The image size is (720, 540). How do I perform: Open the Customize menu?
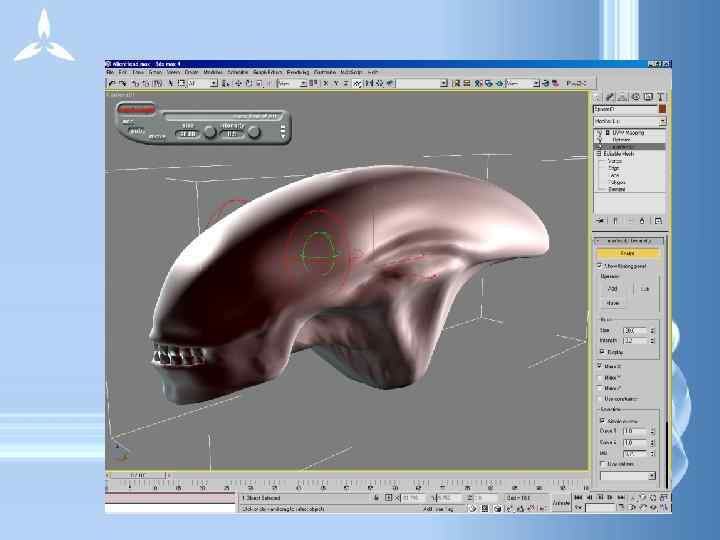[325, 72]
